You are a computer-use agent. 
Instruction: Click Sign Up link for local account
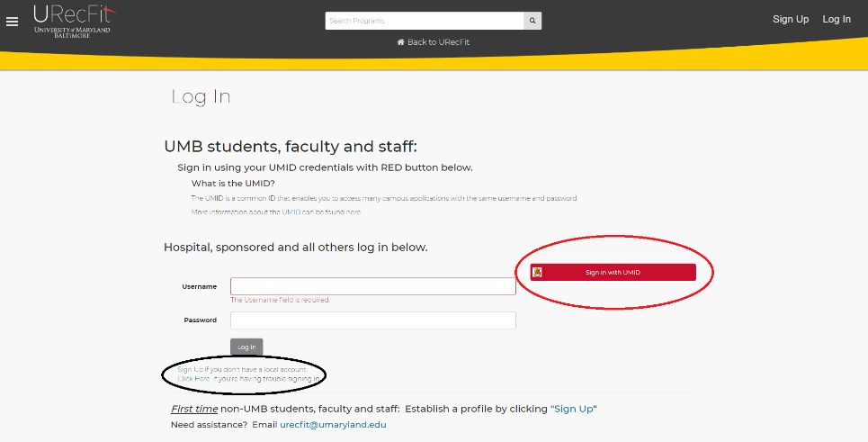pos(190,369)
